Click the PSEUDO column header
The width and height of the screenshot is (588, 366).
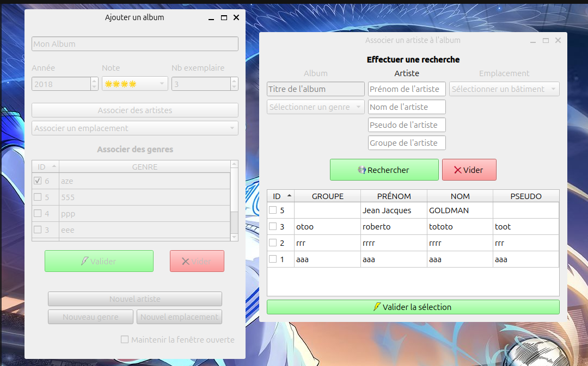pos(525,196)
